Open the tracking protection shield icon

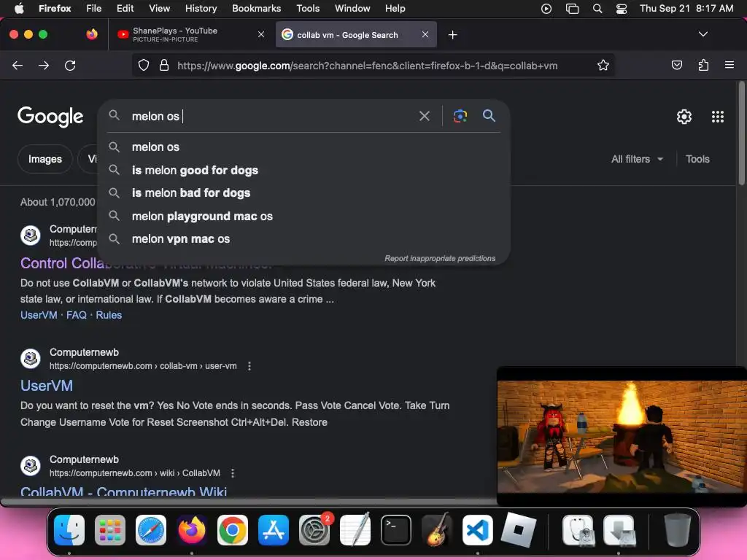(144, 65)
